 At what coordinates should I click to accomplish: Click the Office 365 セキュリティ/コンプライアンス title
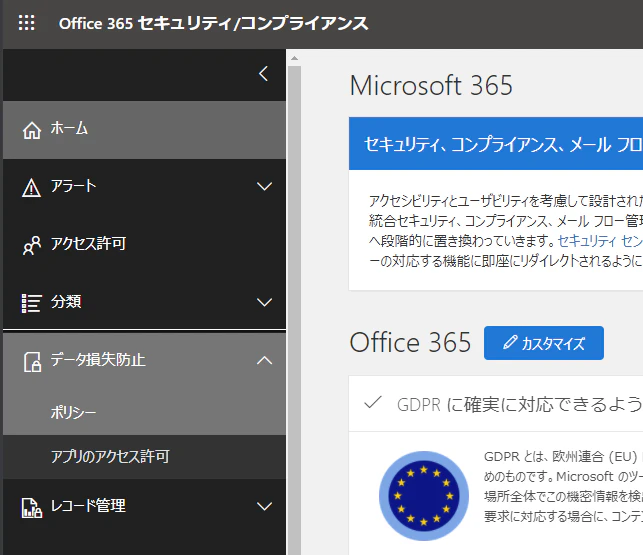213,23
